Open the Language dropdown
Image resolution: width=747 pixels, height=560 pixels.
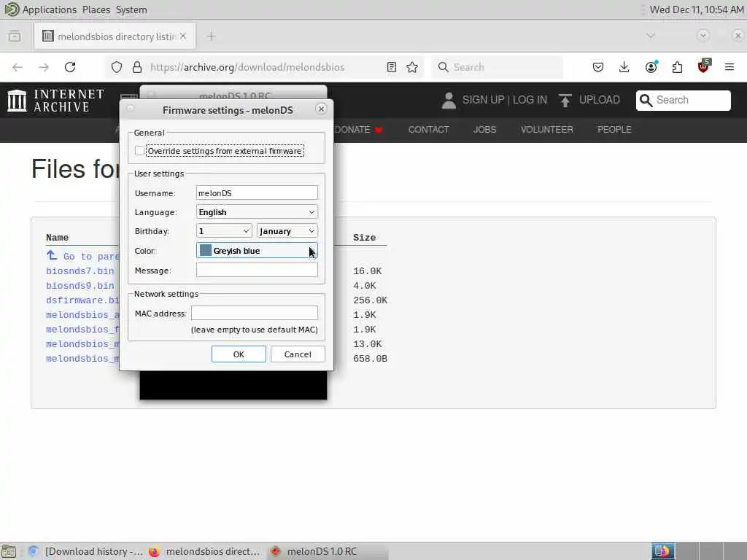[257, 212]
